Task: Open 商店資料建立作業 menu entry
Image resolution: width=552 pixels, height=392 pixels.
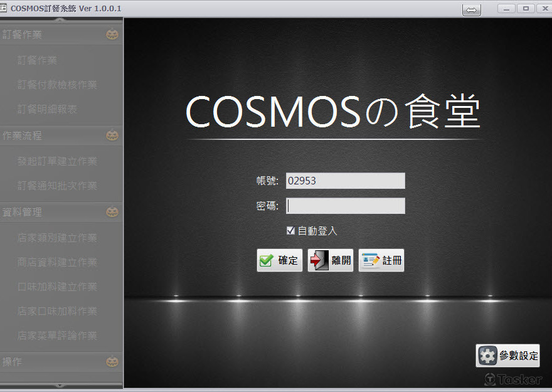Action: [57, 262]
